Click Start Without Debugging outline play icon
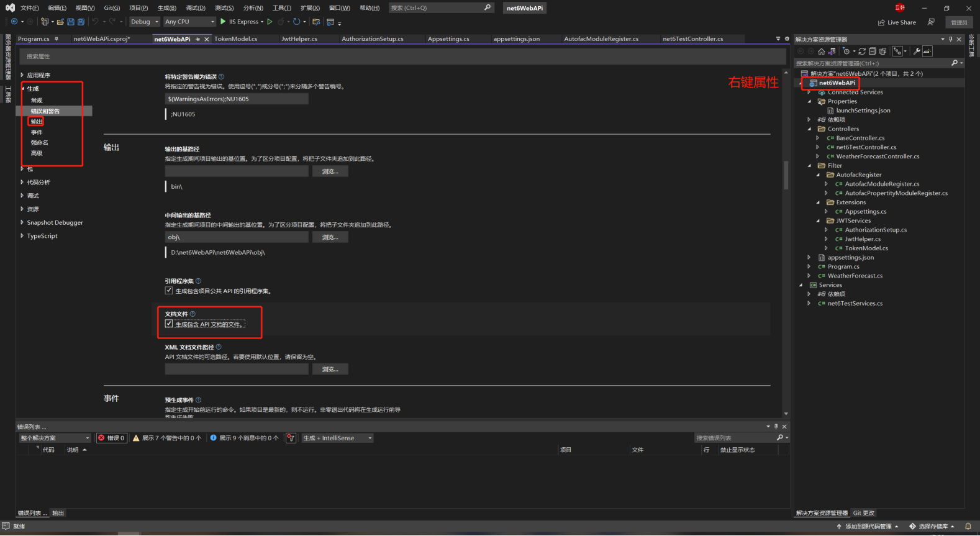Image resolution: width=980 pixels, height=536 pixels. (270, 22)
